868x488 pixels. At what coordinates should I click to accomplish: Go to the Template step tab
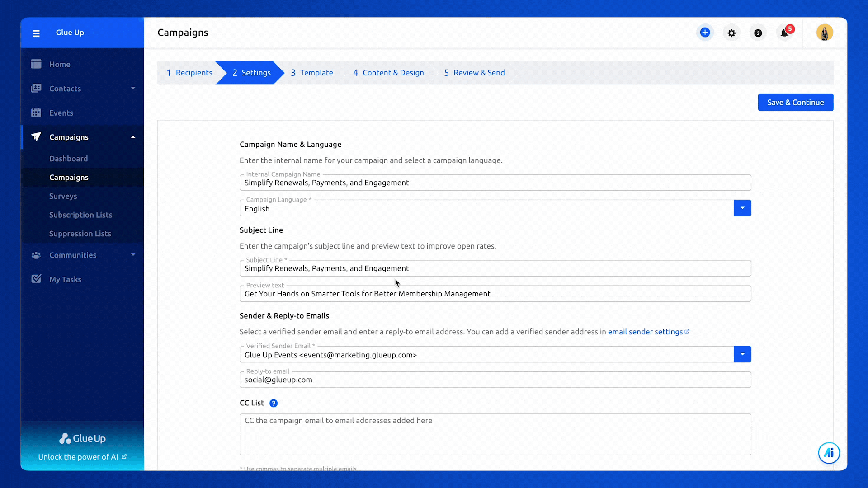pyautogui.click(x=312, y=73)
